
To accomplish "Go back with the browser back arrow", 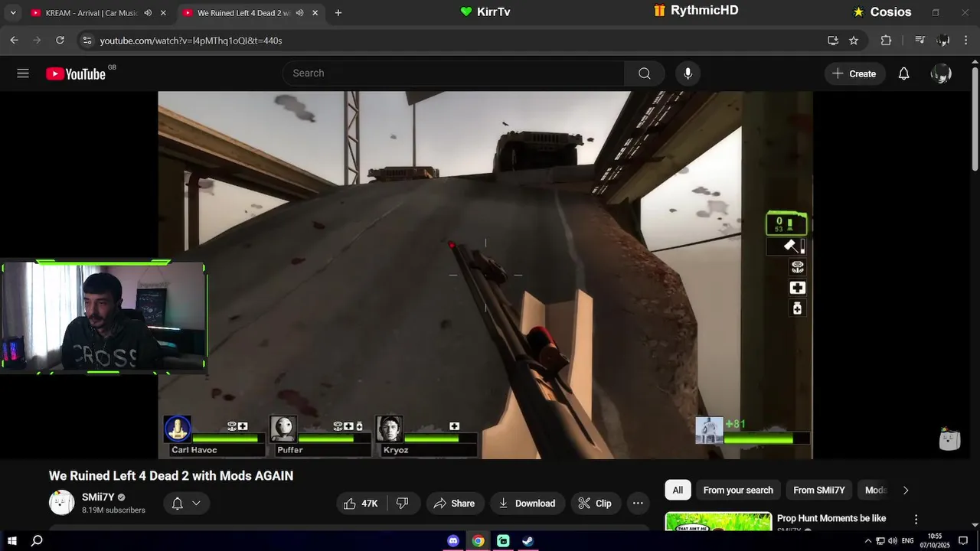I will 14,41.
